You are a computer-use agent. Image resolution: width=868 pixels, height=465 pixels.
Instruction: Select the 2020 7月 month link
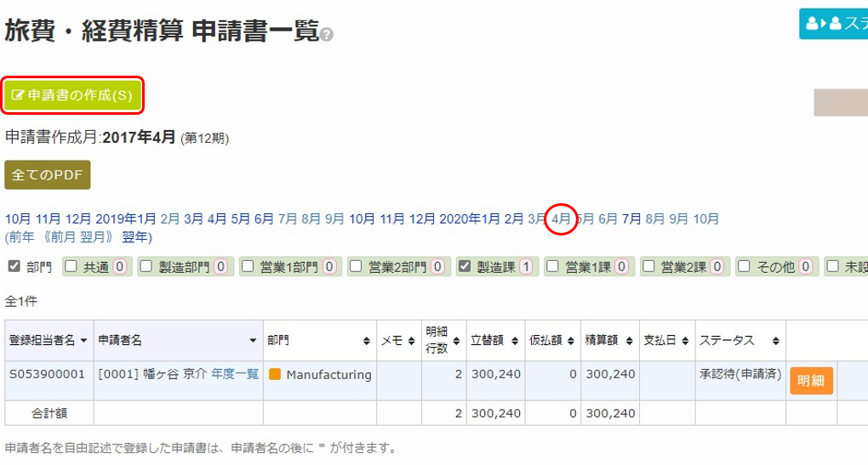coord(631,219)
